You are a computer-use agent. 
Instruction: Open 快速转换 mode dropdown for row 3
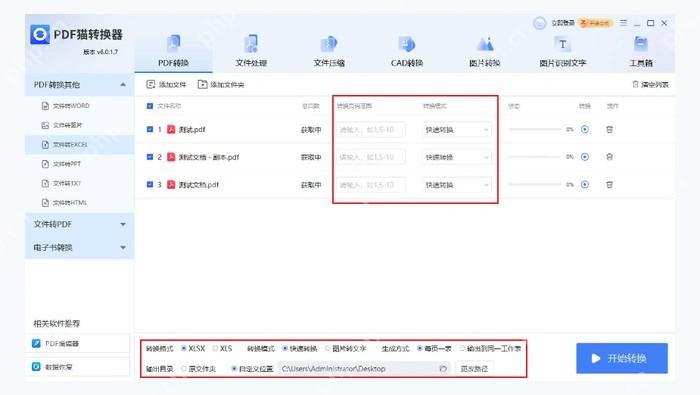457,185
